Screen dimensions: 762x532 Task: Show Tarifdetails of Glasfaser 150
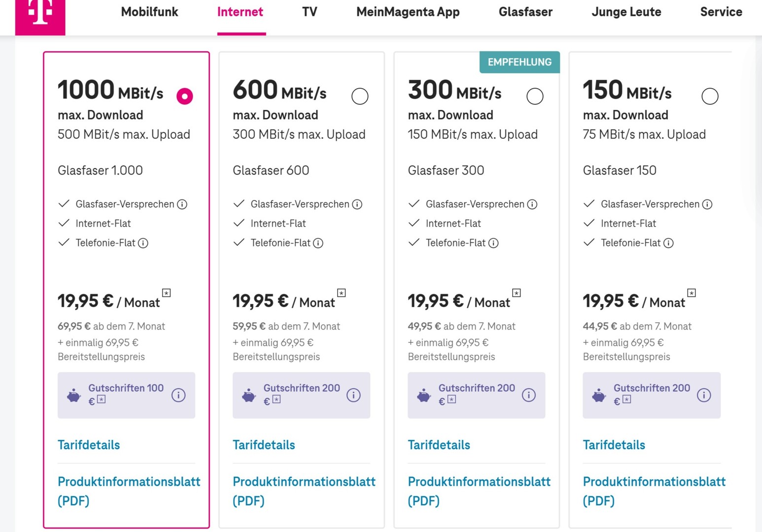(x=614, y=445)
